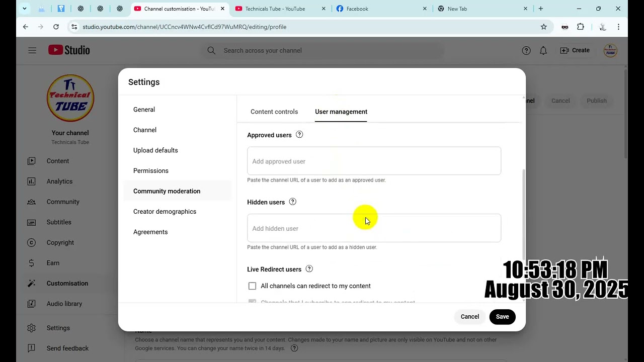Click the Add hidden user field
The height and width of the screenshot is (362, 644).
pos(374,228)
